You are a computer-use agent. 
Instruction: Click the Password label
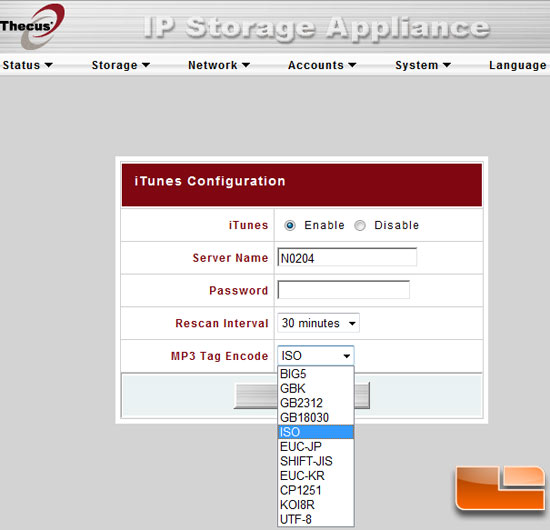pyautogui.click(x=239, y=290)
